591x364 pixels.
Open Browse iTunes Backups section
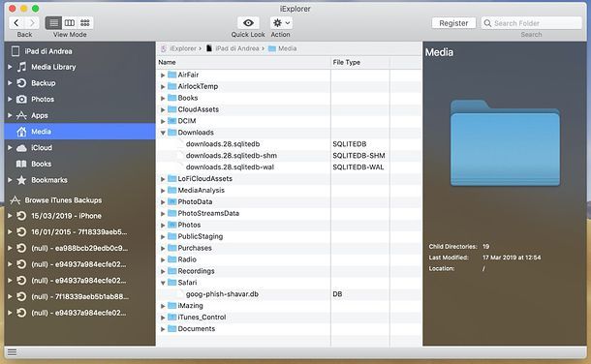click(63, 200)
